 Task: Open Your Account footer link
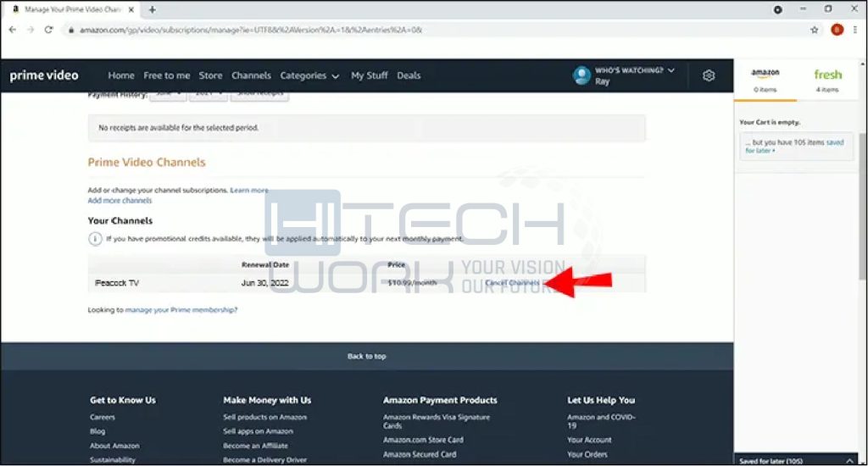point(589,440)
